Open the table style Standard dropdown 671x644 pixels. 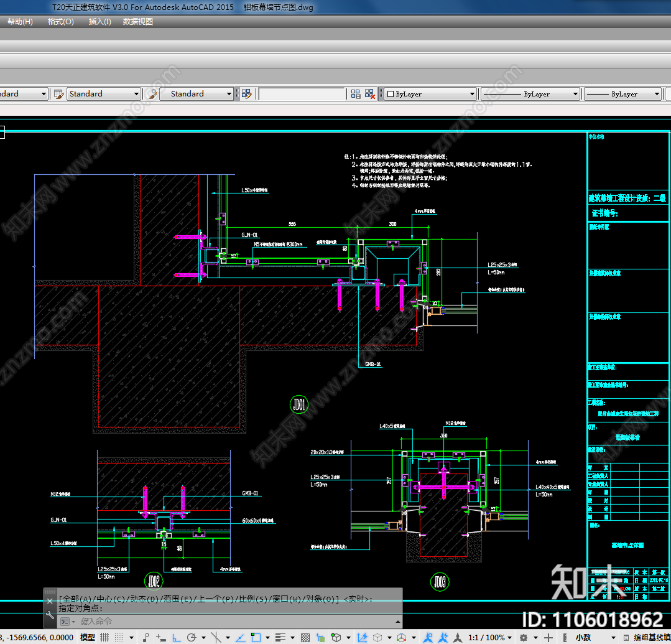pos(104,94)
